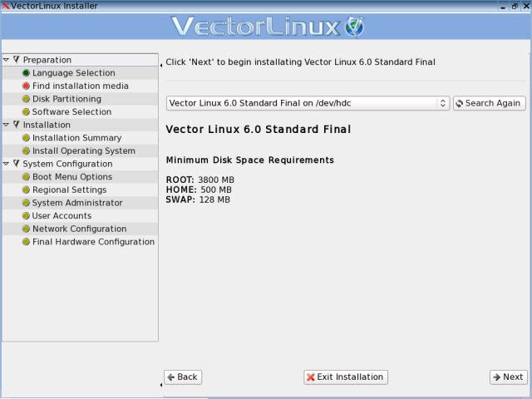The image size is (532, 399).
Task: Click yellow status dot beside Software Selection
Action: tap(26, 111)
